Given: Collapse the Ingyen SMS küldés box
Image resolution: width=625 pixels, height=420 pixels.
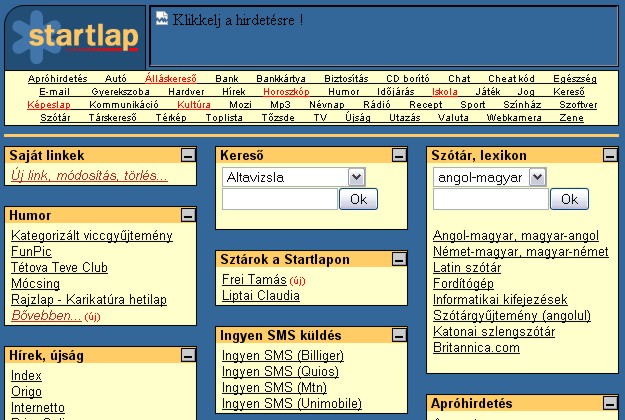Looking at the screenshot, I should pos(399,335).
